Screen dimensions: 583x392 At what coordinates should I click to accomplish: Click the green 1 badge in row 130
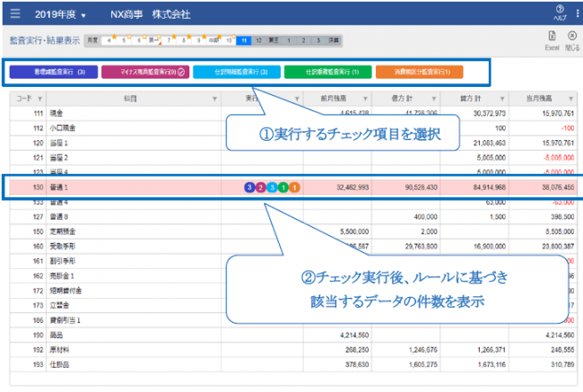pyautogui.click(x=283, y=187)
